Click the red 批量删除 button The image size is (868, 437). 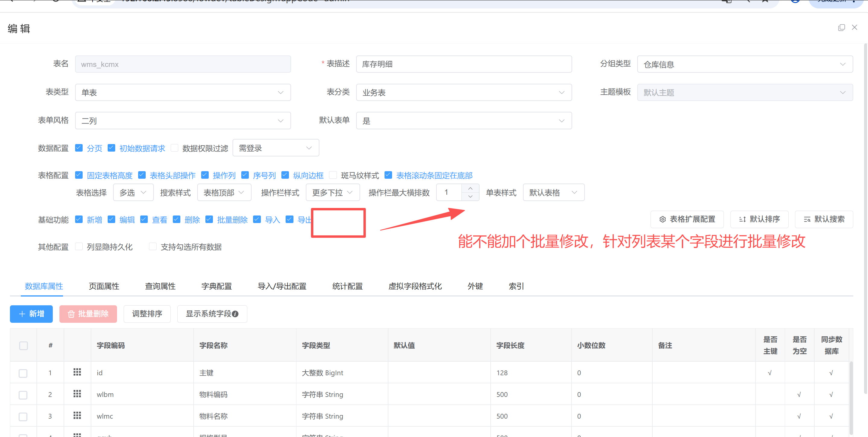[88, 314]
